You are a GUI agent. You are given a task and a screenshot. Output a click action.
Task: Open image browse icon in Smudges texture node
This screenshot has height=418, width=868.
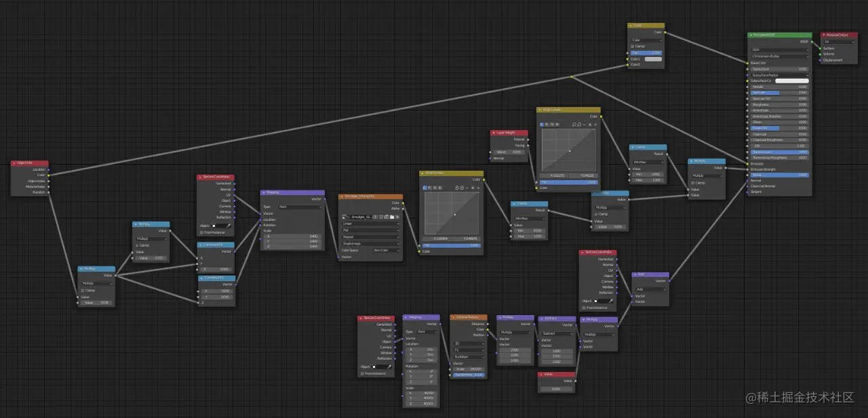click(344, 217)
